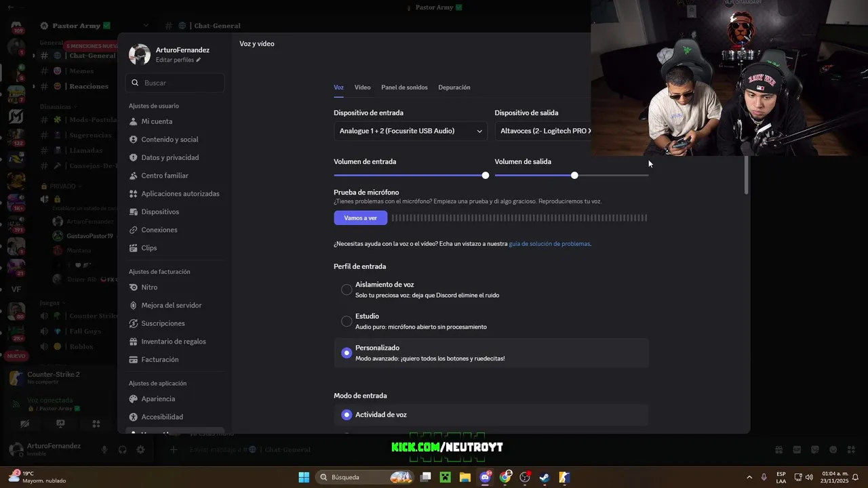Open guía de solución de problemas link
The width and height of the screenshot is (868, 488).
click(x=549, y=244)
